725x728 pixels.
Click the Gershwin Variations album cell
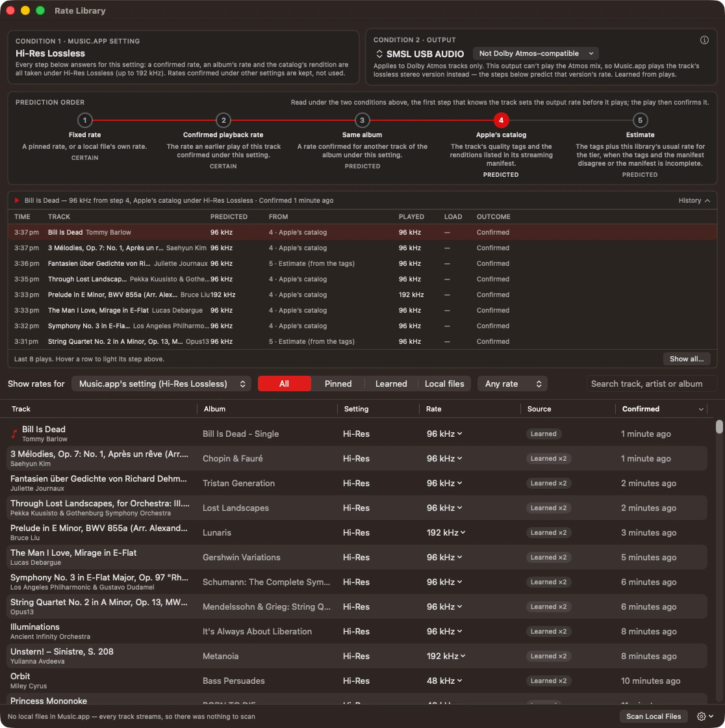pyautogui.click(x=242, y=557)
